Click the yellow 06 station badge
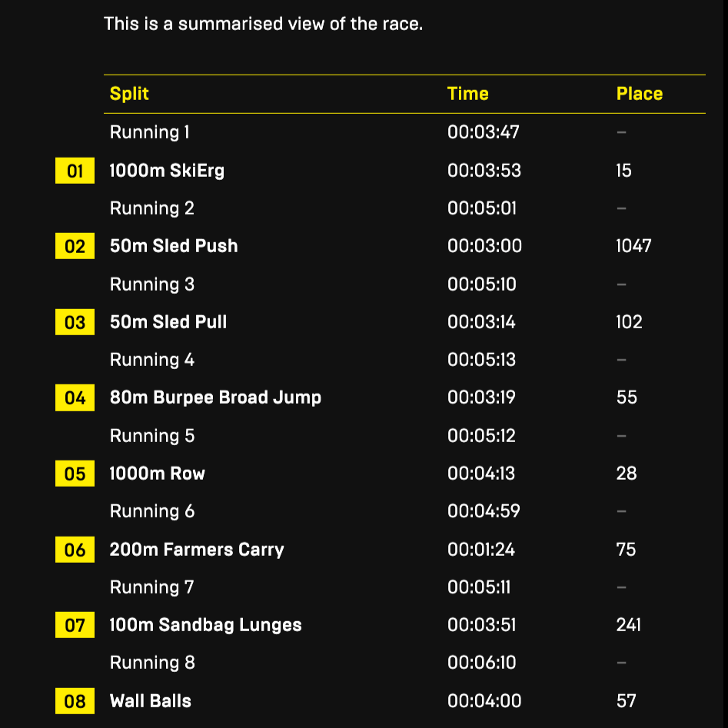 click(75, 549)
